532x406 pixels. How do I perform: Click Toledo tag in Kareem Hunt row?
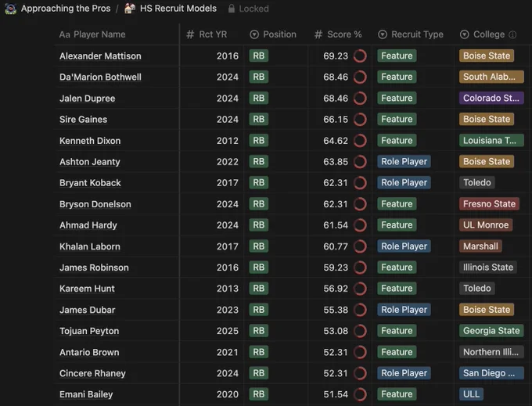point(476,289)
